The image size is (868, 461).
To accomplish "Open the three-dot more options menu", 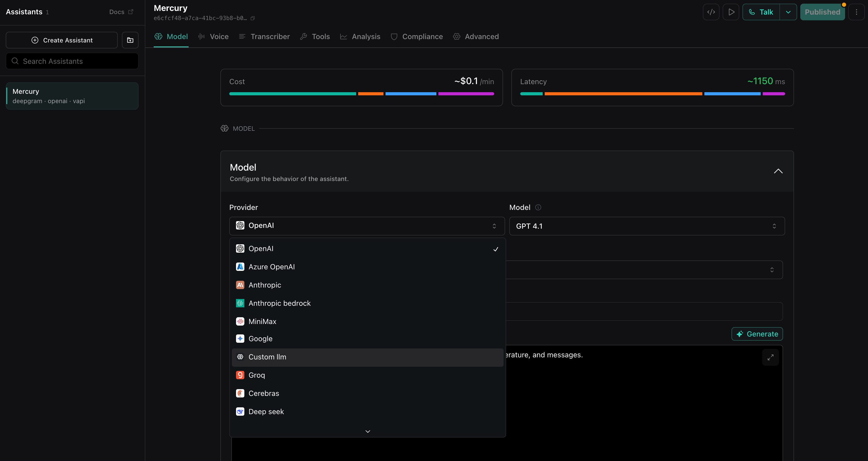I will (856, 12).
